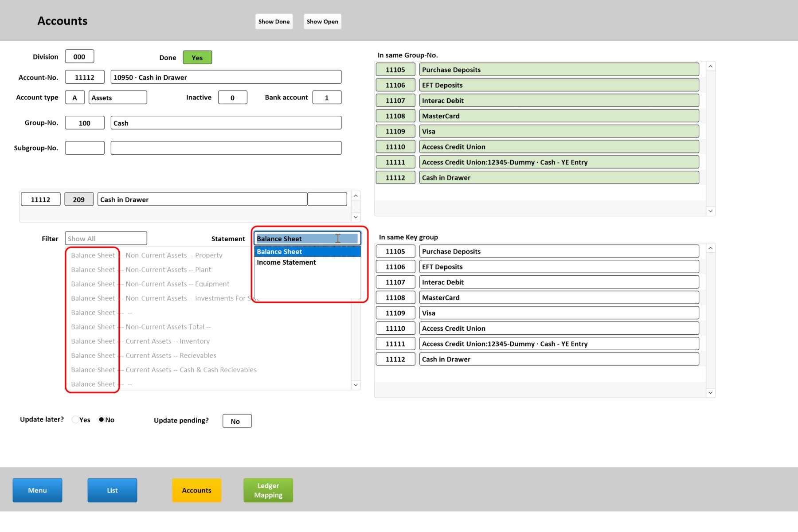
Task: Select Purchase Deposits in Key group list
Action: coord(559,251)
